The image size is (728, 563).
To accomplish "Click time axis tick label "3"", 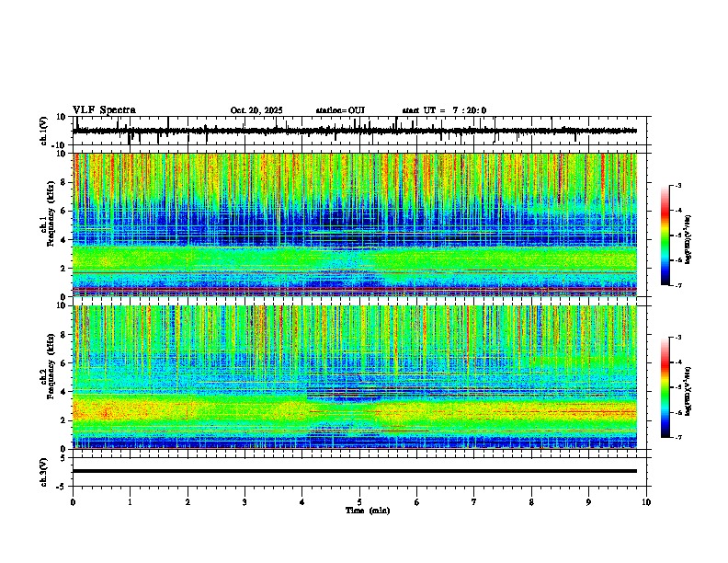I will (245, 502).
